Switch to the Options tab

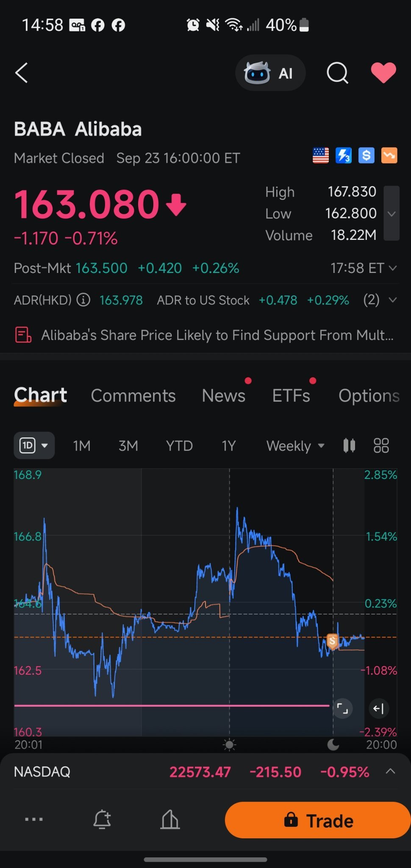coord(369,396)
